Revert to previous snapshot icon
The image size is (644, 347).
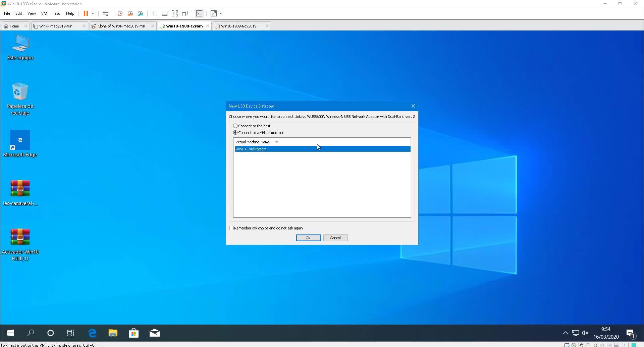(130, 13)
